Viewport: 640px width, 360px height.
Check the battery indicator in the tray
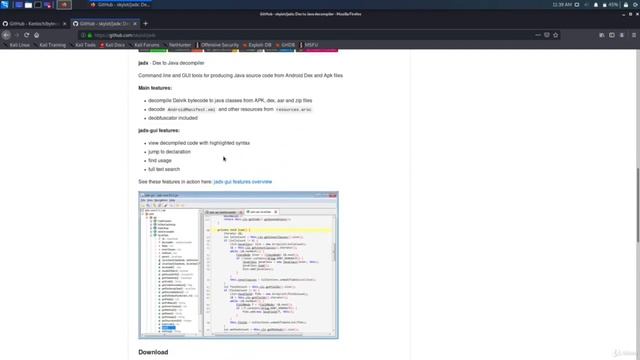611,5
